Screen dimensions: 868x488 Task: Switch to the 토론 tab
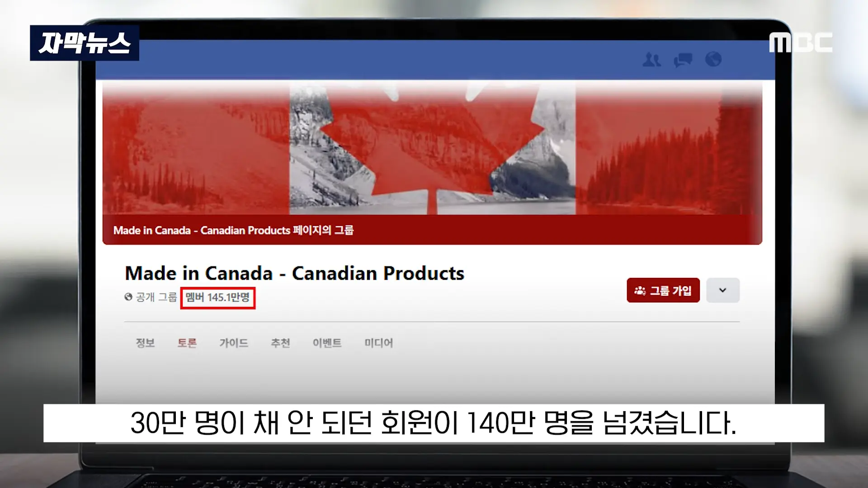point(187,343)
